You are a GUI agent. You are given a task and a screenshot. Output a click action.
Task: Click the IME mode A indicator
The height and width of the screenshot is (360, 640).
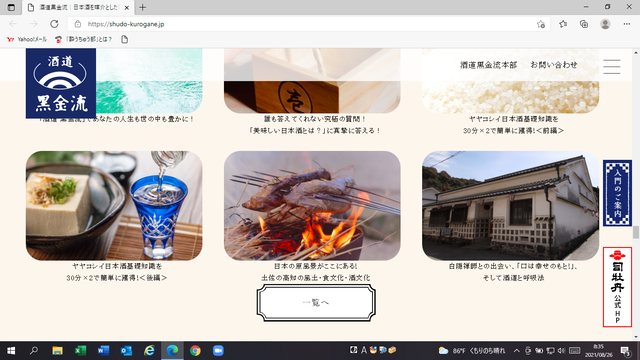tap(363, 350)
